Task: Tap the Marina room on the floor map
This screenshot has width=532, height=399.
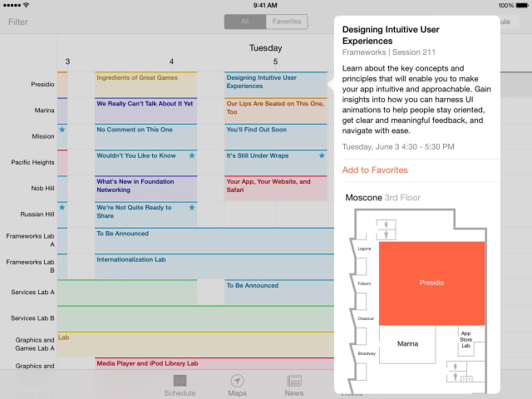Action: tap(407, 343)
